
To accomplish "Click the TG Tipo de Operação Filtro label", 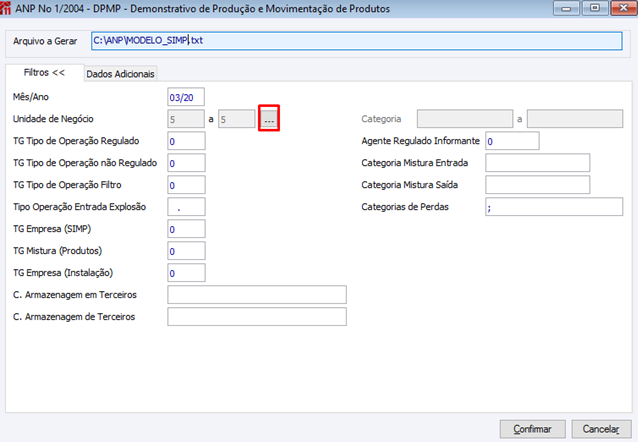I will click(x=67, y=185).
